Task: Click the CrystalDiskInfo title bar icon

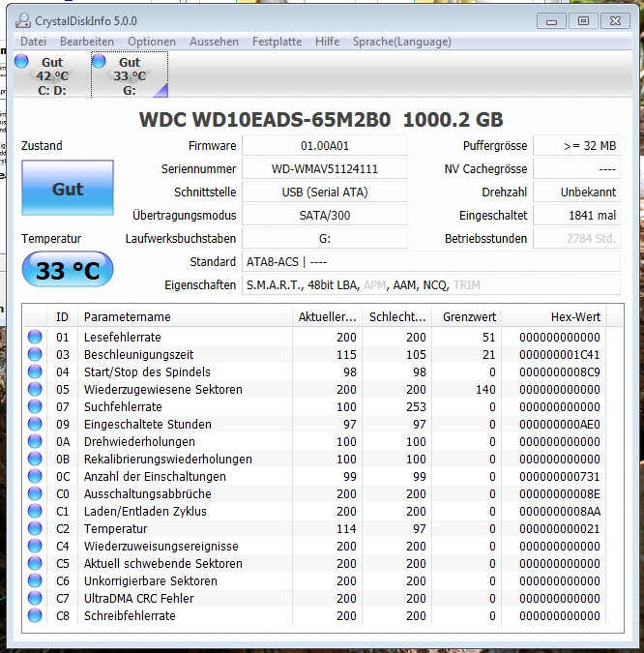Action: pos(23,20)
